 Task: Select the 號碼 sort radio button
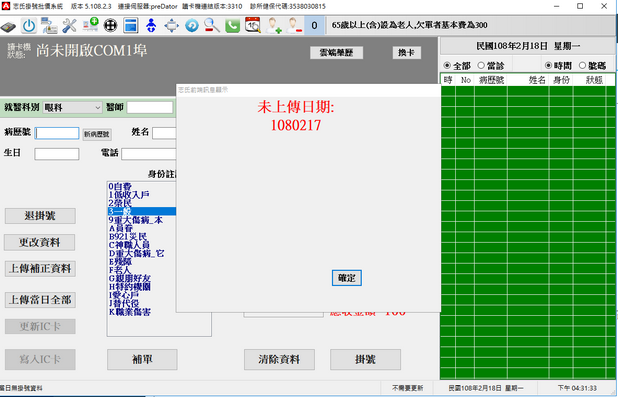pyautogui.click(x=583, y=65)
